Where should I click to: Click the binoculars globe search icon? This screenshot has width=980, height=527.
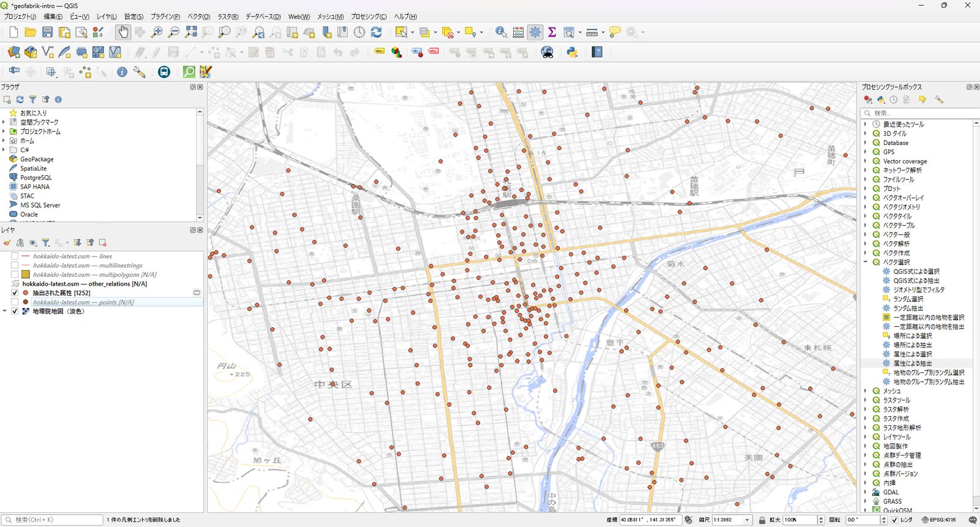(547, 53)
